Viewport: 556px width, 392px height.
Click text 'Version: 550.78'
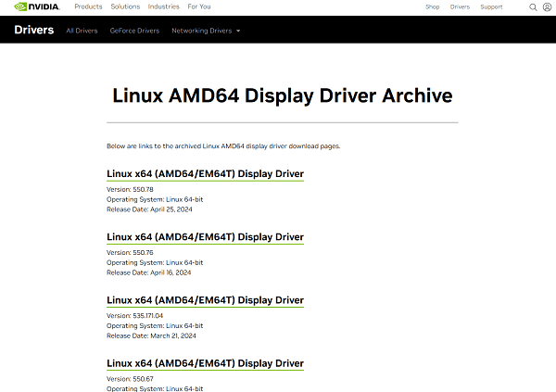point(130,189)
